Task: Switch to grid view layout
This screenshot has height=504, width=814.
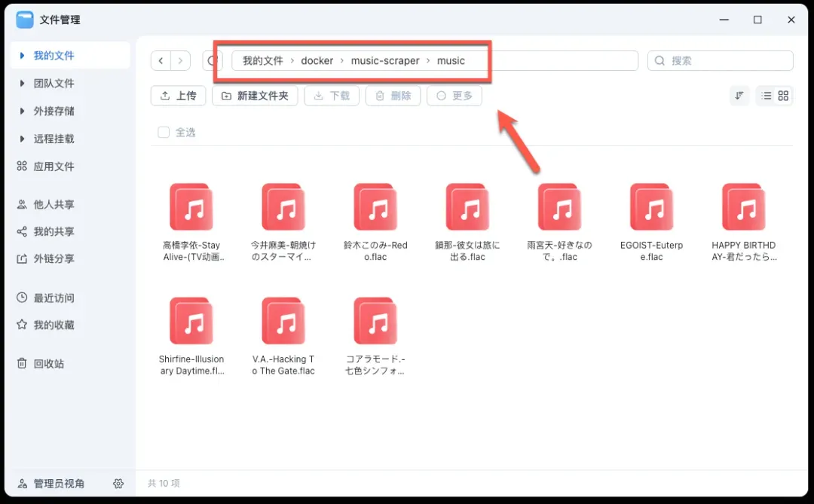Action: point(783,96)
